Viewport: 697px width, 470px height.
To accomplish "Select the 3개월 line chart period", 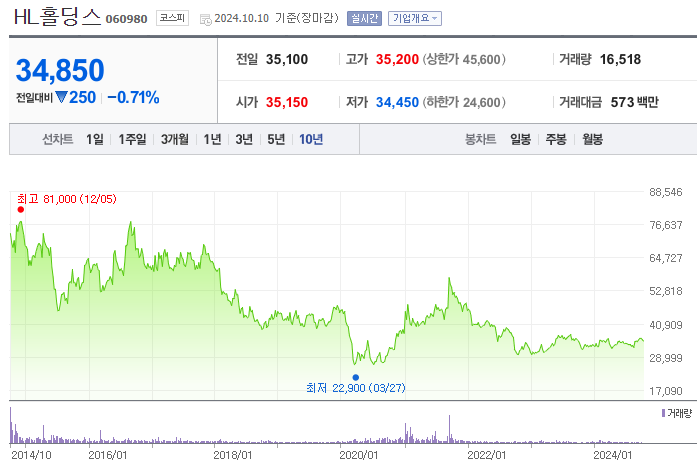I will [x=174, y=140].
